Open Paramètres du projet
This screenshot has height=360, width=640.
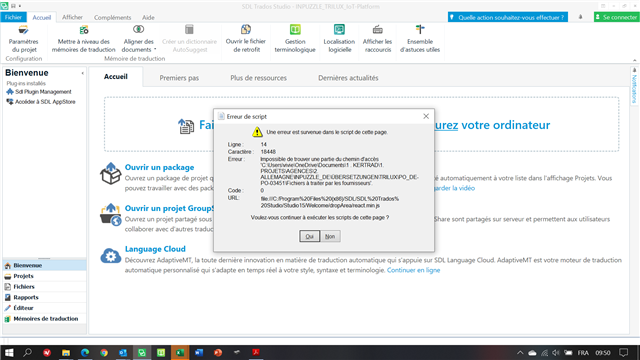[x=23, y=39]
